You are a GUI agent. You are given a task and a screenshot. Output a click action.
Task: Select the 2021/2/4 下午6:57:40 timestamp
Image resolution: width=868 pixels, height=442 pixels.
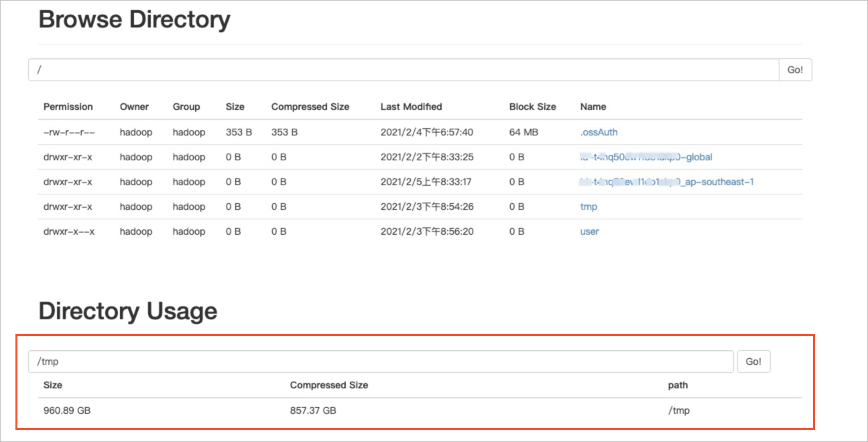427,132
